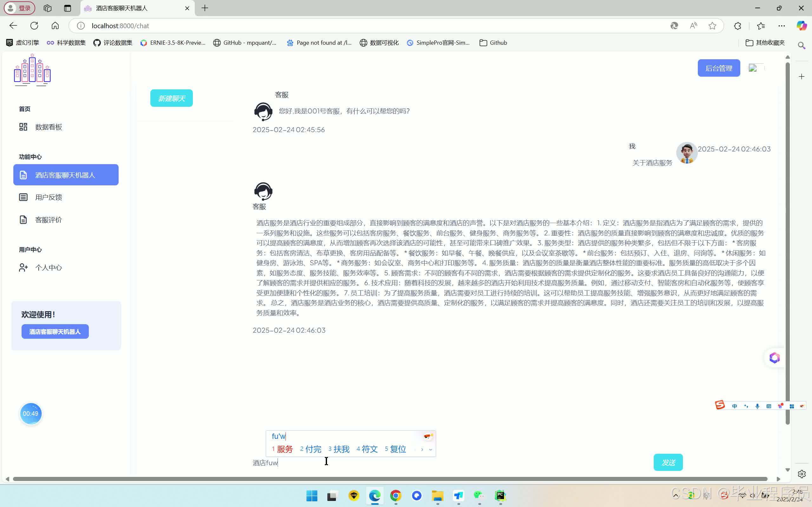The image size is (812, 507).
Task: Open the soft keyboard from the IME toolbar
Action: coord(769,406)
